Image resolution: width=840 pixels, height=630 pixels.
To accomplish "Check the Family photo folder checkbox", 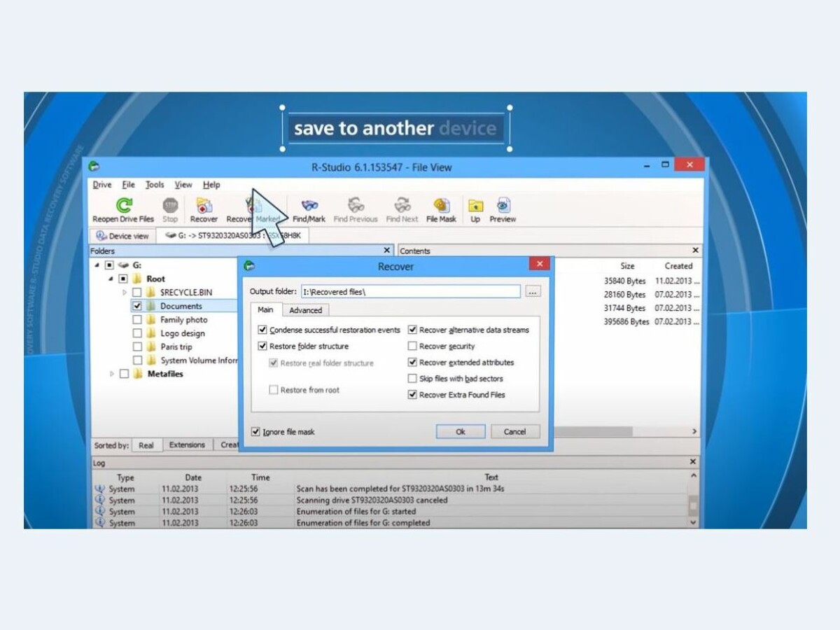I will (137, 319).
